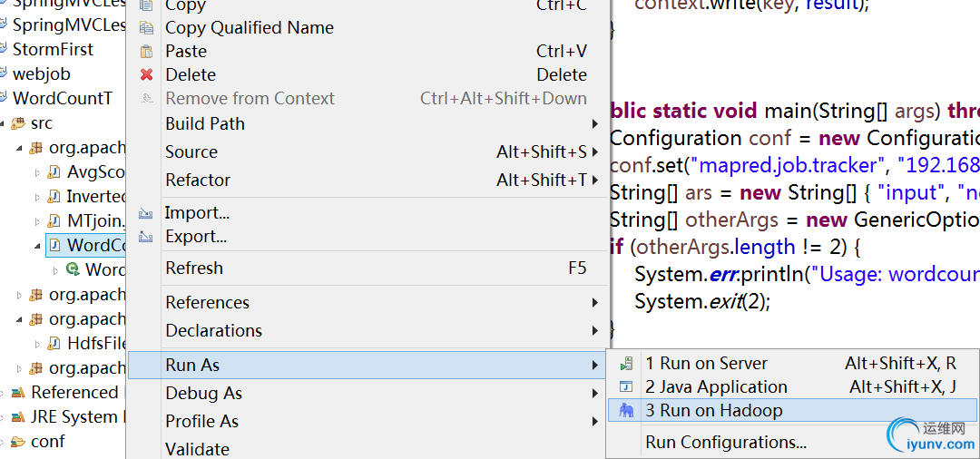980x459 pixels.
Task: Click the Java Application icon in submenu
Action: [x=626, y=387]
